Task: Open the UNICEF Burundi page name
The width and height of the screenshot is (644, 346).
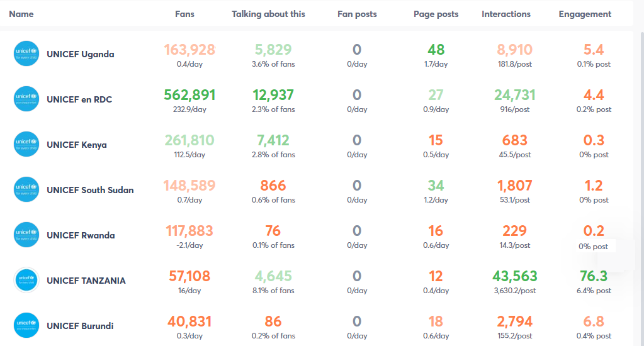Action: (x=80, y=326)
